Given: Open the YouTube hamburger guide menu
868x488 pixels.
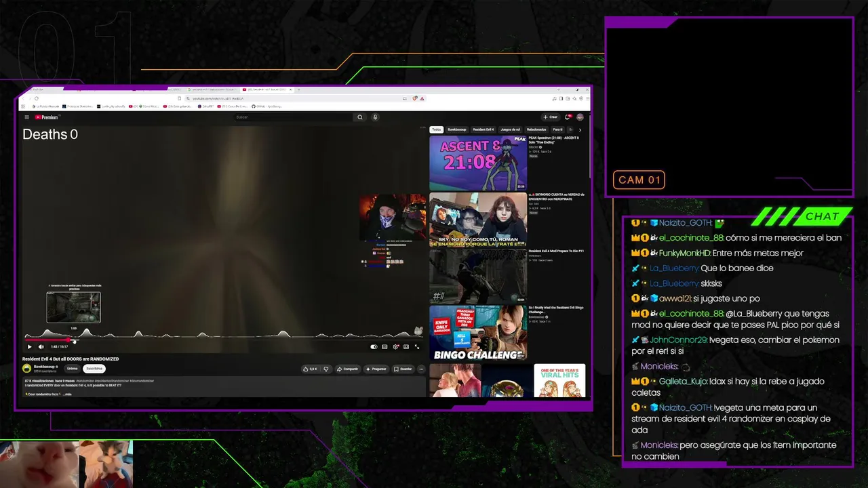Looking at the screenshot, I should point(27,117).
